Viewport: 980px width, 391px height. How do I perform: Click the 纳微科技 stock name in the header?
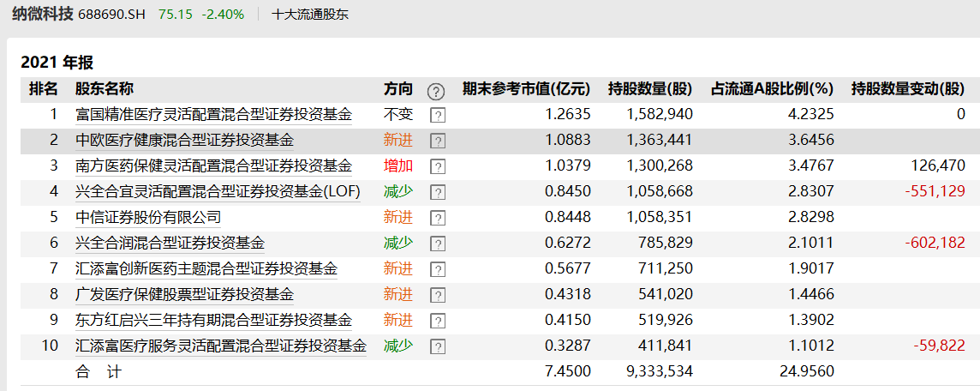[x=43, y=15]
